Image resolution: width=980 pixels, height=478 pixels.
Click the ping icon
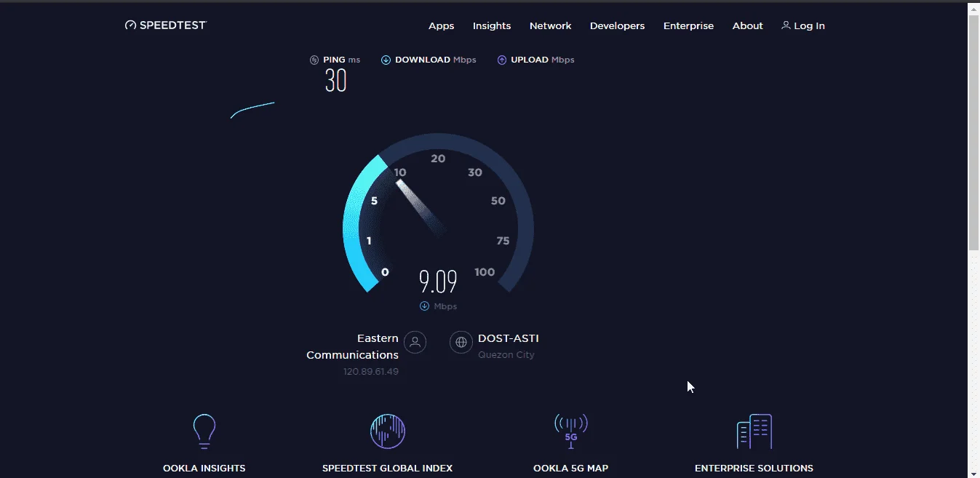[314, 60]
